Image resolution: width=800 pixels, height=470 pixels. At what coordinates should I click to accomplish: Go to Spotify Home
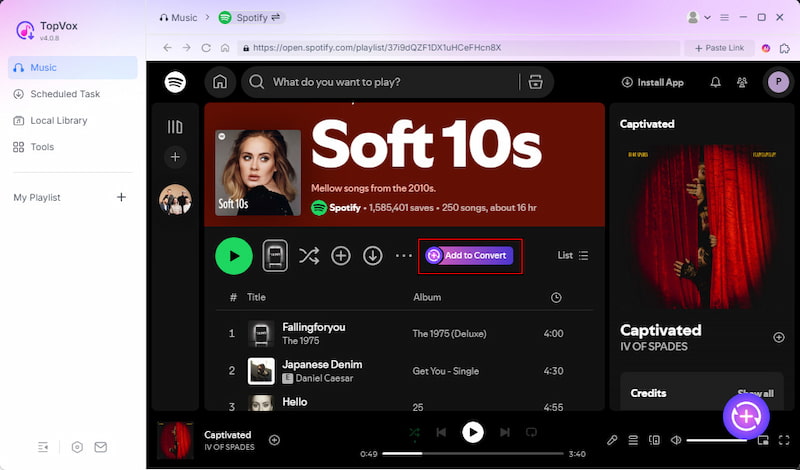(220, 82)
